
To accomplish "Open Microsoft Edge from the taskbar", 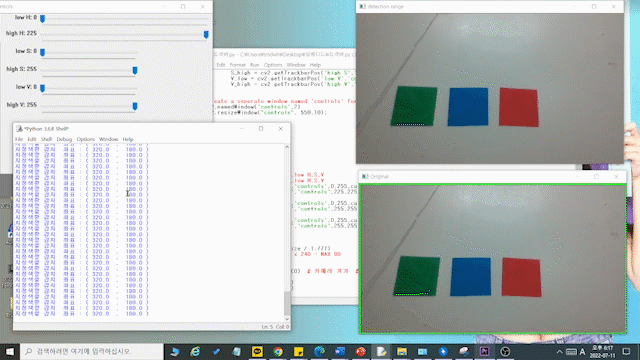I will 319,351.
